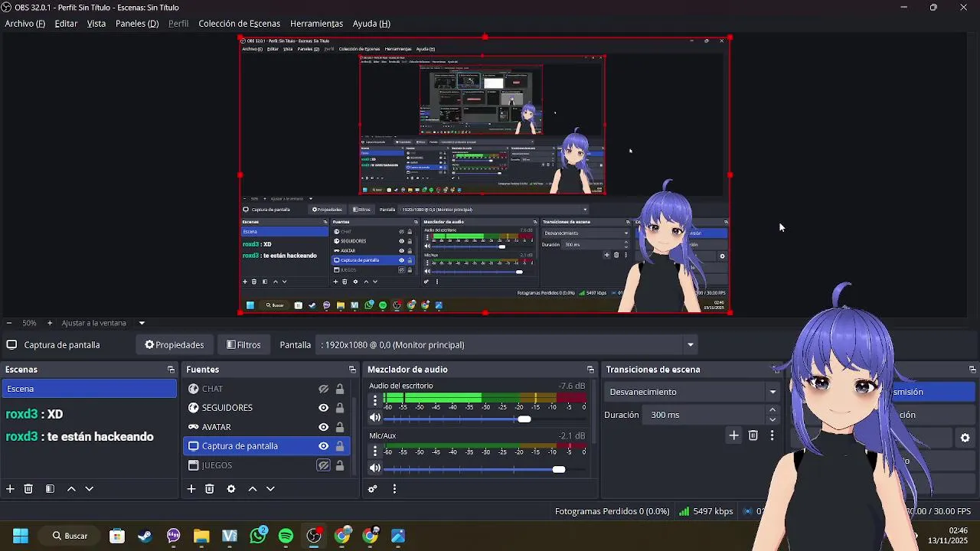This screenshot has width=980, height=551.
Task: Open Pantalla monitor dropdown
Action: click(x=507, y=345)
